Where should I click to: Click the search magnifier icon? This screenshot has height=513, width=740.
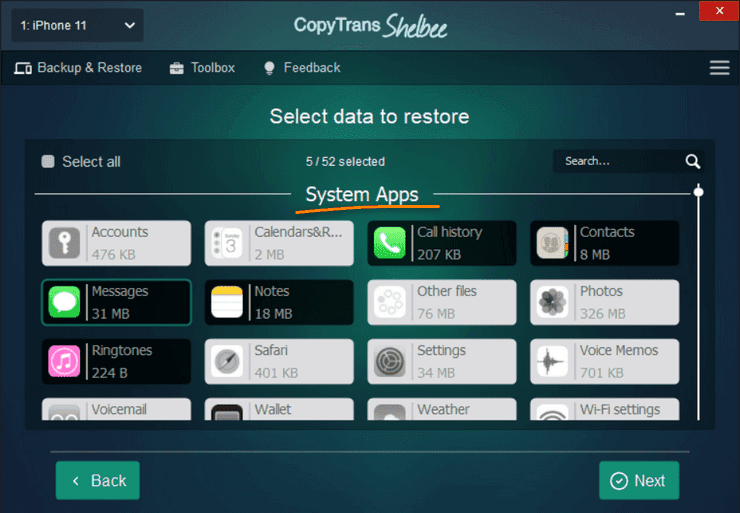coord(692,161)
